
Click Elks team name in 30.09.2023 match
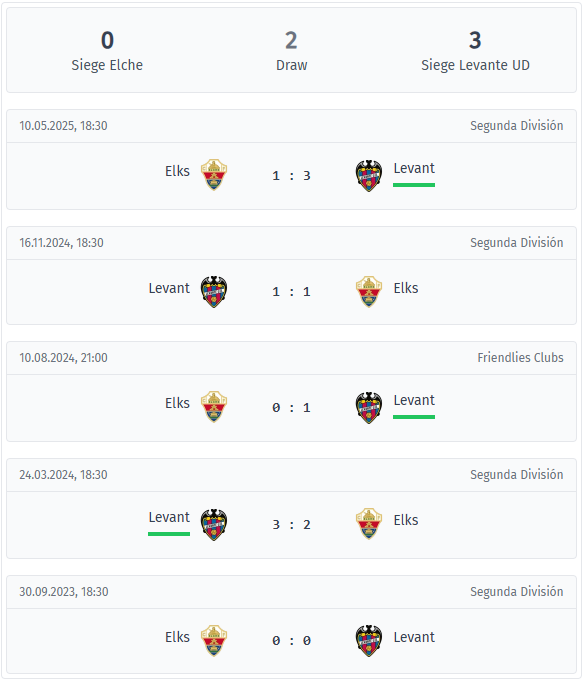tap(177, 637)
